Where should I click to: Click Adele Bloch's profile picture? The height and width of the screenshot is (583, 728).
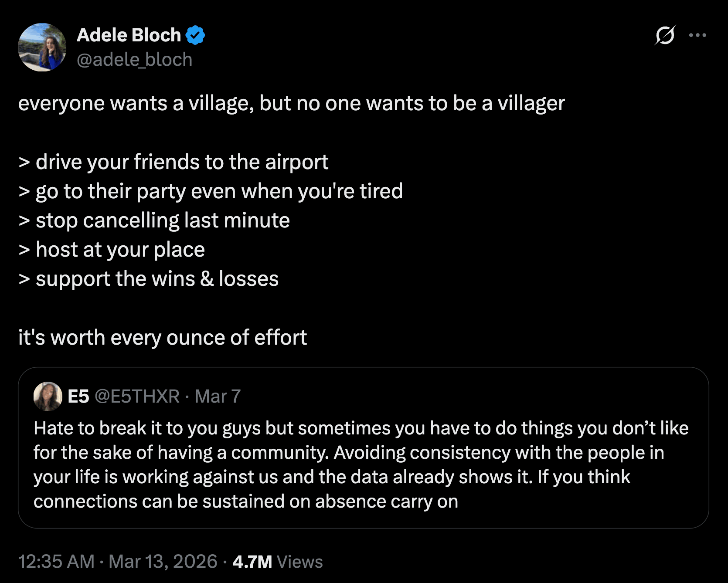point(42,47)
